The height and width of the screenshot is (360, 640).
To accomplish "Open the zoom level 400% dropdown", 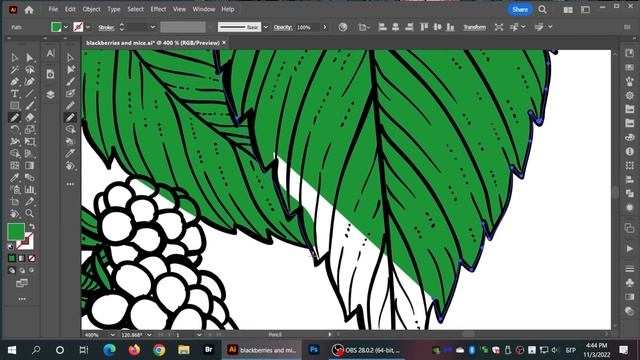I will click(x=112, y=335).
